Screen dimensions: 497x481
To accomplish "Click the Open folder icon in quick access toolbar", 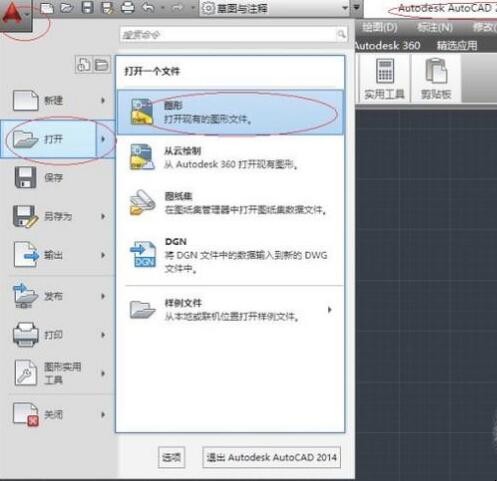I will (67, 8).
